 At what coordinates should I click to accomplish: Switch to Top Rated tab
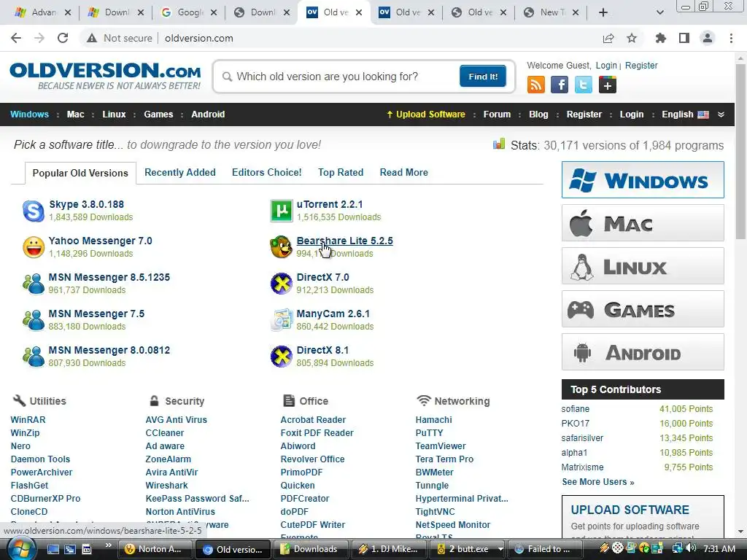pyautogui.click(x=341, y=172)
